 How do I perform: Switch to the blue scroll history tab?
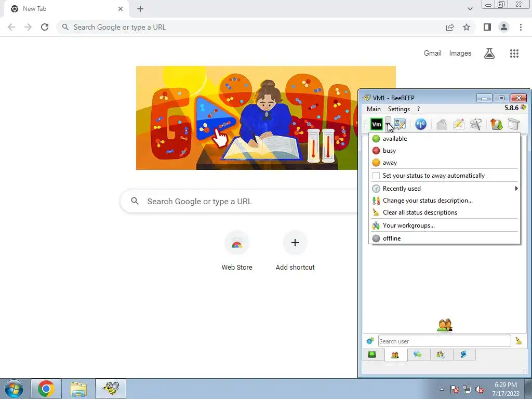[463, 355]
